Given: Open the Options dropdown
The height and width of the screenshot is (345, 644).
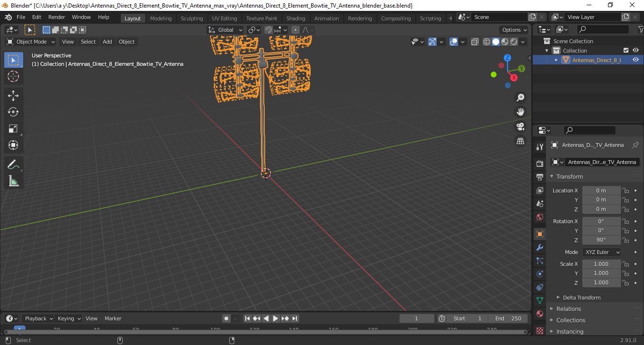Looking at the screenshot, I should (515, 30).
